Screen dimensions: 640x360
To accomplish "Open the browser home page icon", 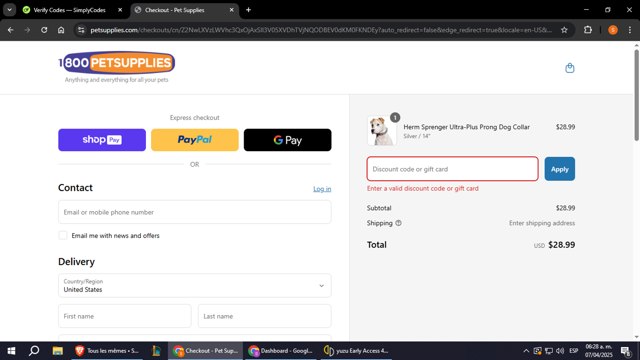I will click(61, 30).
